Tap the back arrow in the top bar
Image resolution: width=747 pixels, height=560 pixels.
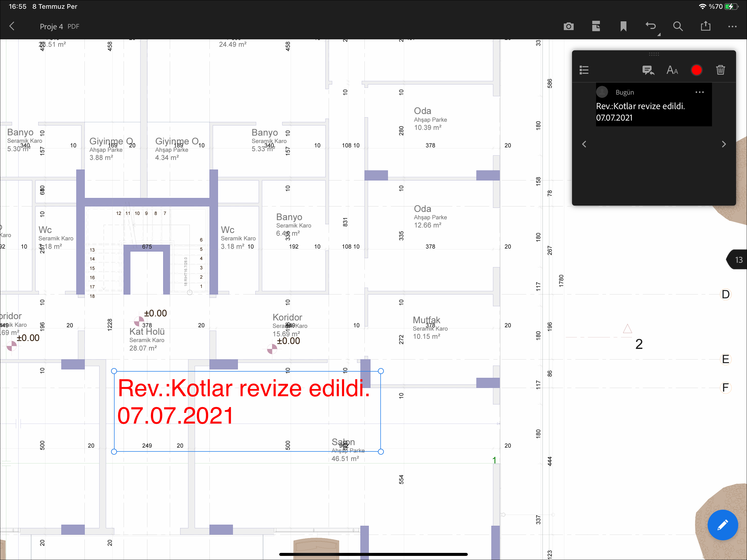point(12,26)
